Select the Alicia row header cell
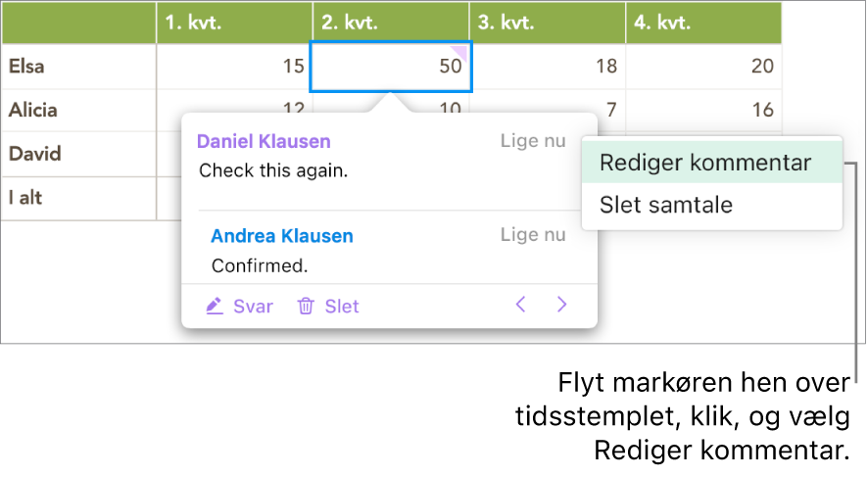 (x=78, y=110)
